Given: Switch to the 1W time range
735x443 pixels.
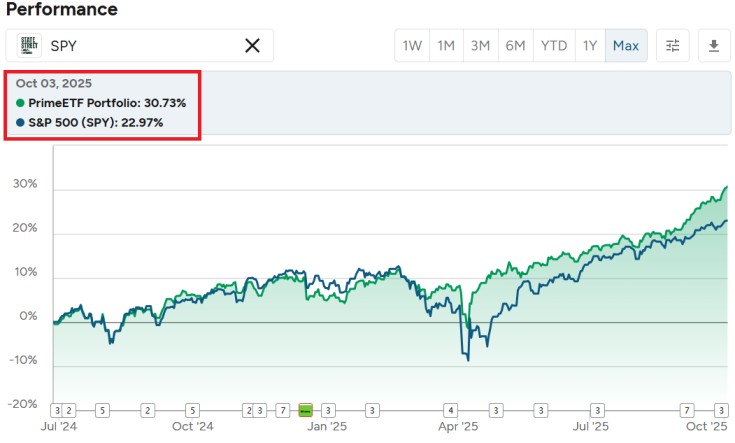Looking at the screenshot, I should (412, 45).
